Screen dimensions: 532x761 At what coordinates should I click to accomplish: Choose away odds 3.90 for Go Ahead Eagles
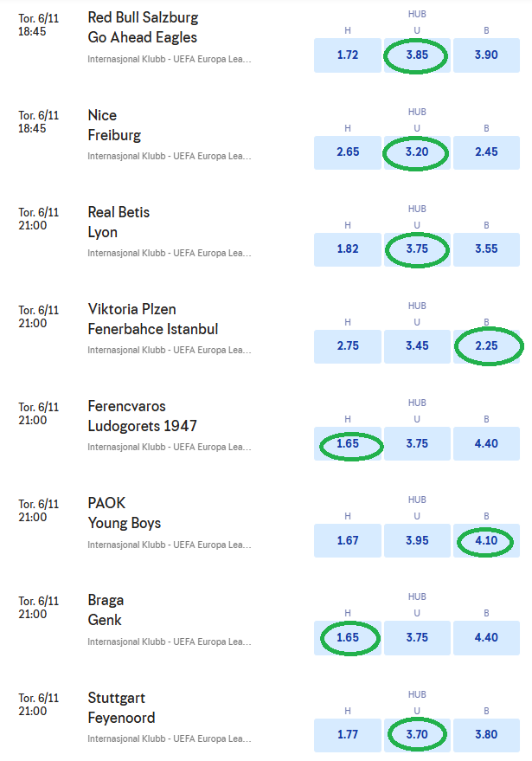click(x=486, y=55)
